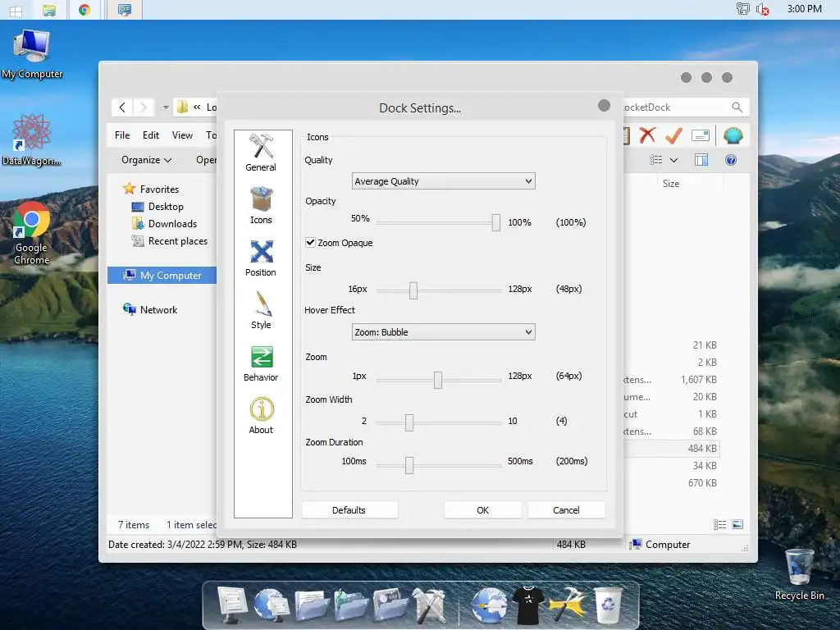Click the red X delete icon in Explorer toolbar

[x=647, y=135]
